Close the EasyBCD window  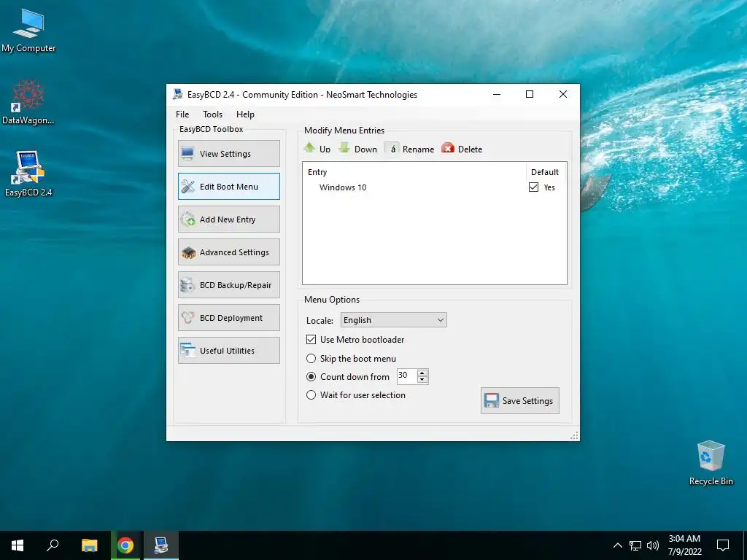tap(562, 94)
